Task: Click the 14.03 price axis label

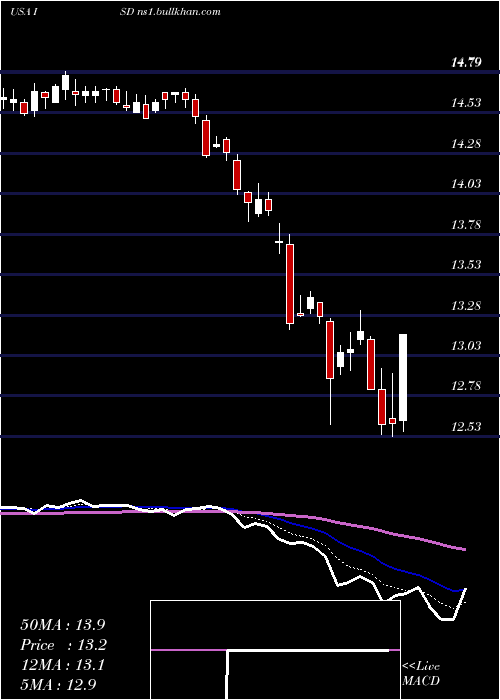Action: click(466, 183)
